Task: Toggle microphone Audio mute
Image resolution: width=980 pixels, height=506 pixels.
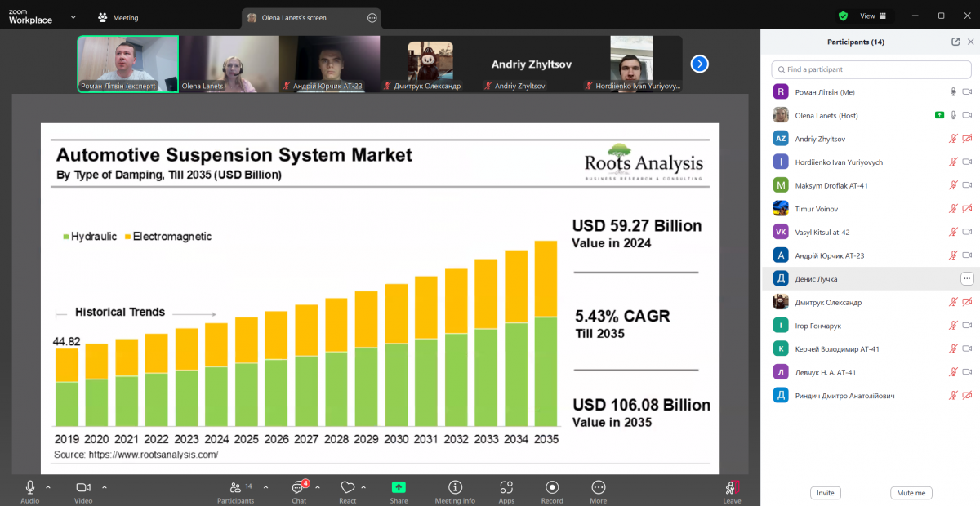Action: (30, 488)
